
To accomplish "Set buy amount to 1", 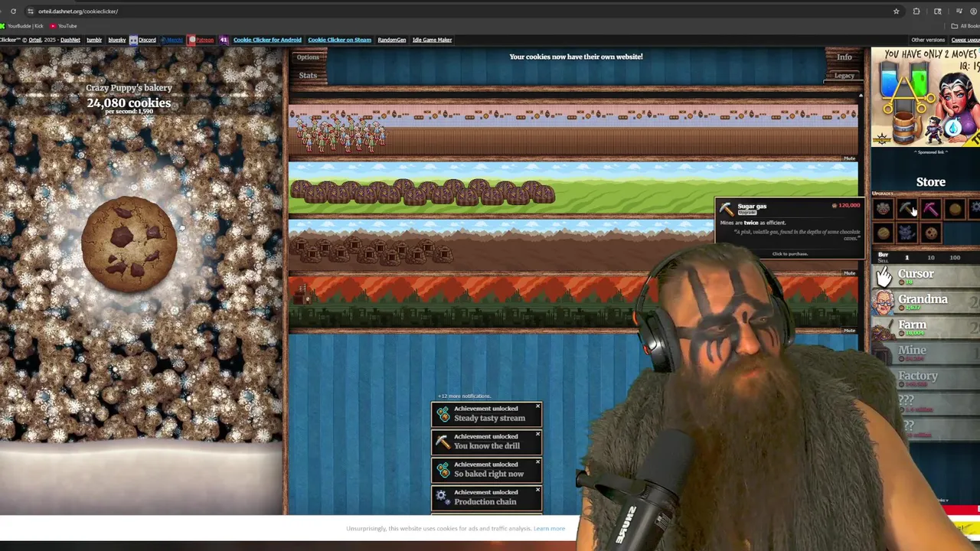I will click(907, 258).
